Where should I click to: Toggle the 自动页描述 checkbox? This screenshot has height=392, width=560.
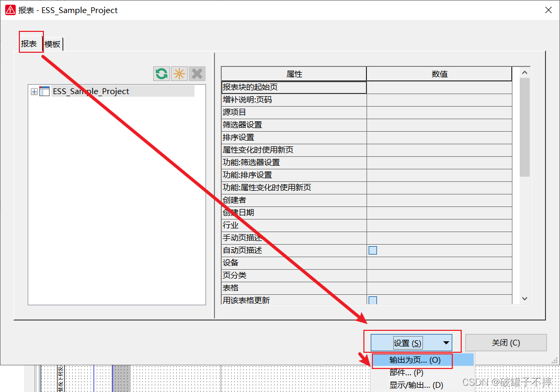[373, 250]
